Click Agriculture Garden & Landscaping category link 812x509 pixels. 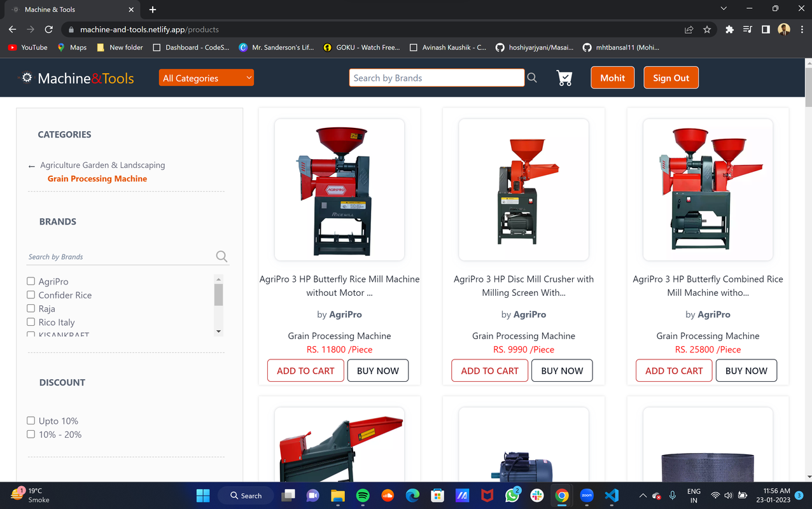(102, 165)
